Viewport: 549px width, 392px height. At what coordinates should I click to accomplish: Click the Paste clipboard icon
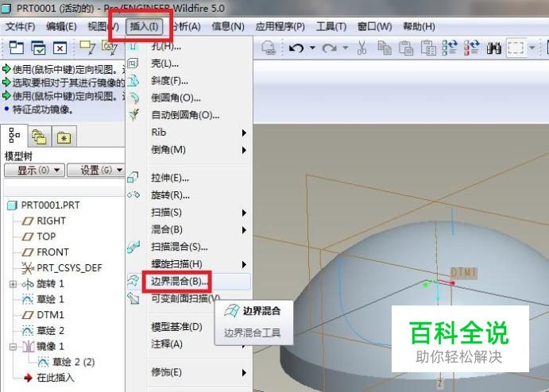[x=406, y=48]
